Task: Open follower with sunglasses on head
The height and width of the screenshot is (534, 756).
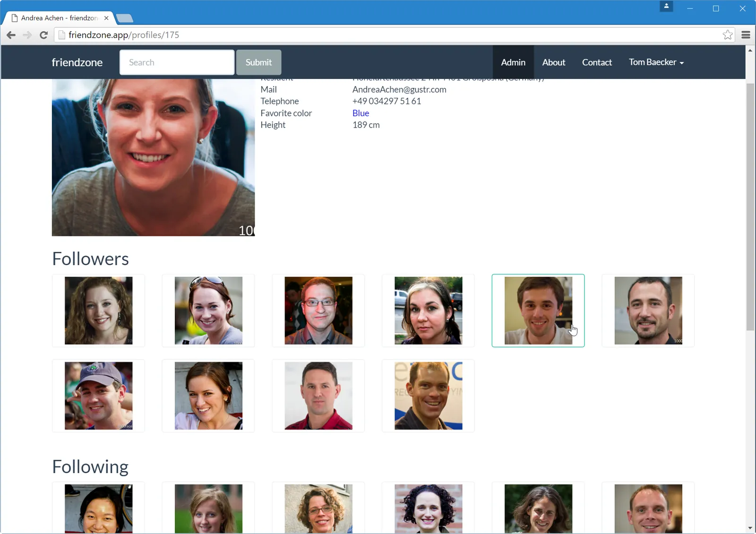Action: tap(208, 310)
